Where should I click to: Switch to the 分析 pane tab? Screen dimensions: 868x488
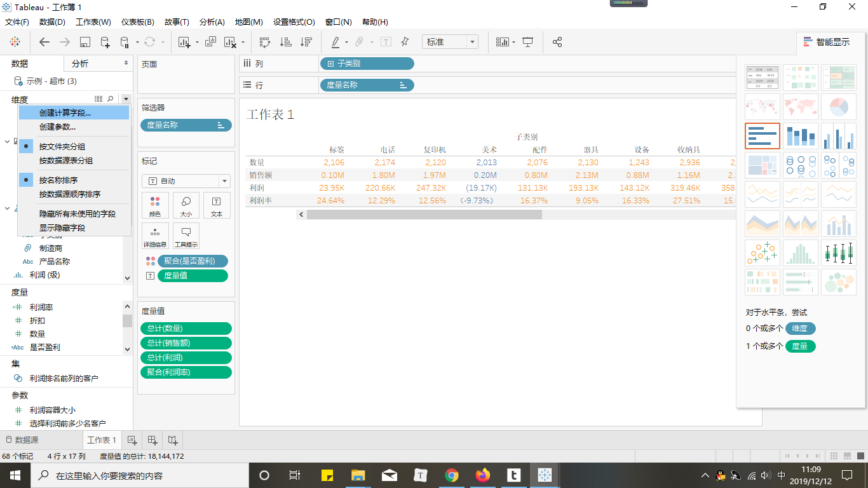tap(98, 64)
